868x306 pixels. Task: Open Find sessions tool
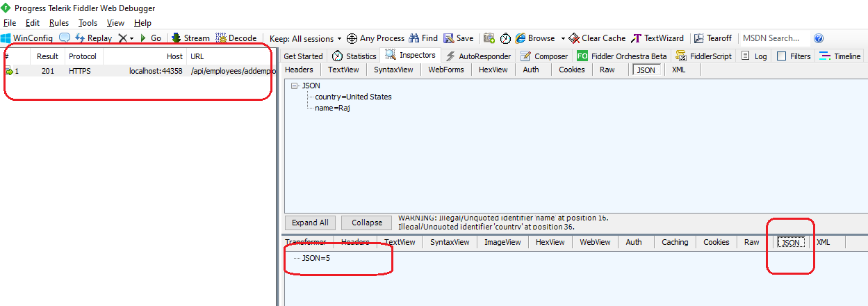423,38
